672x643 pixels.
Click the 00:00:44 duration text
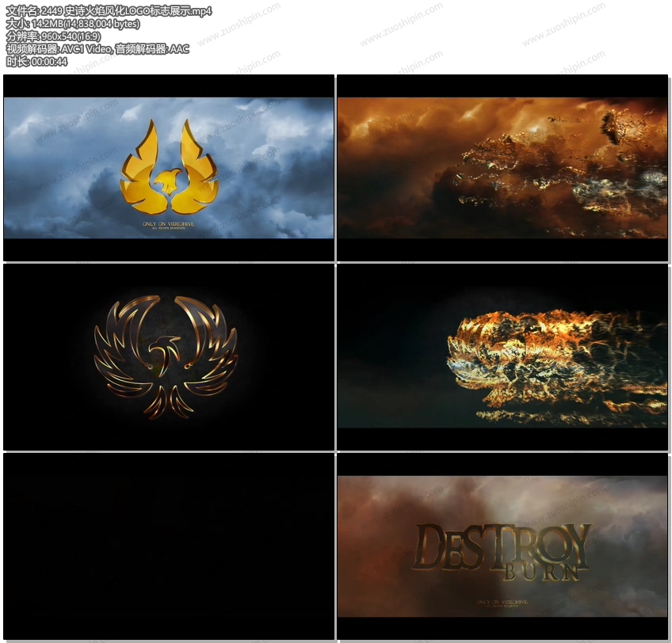point(36,62)
